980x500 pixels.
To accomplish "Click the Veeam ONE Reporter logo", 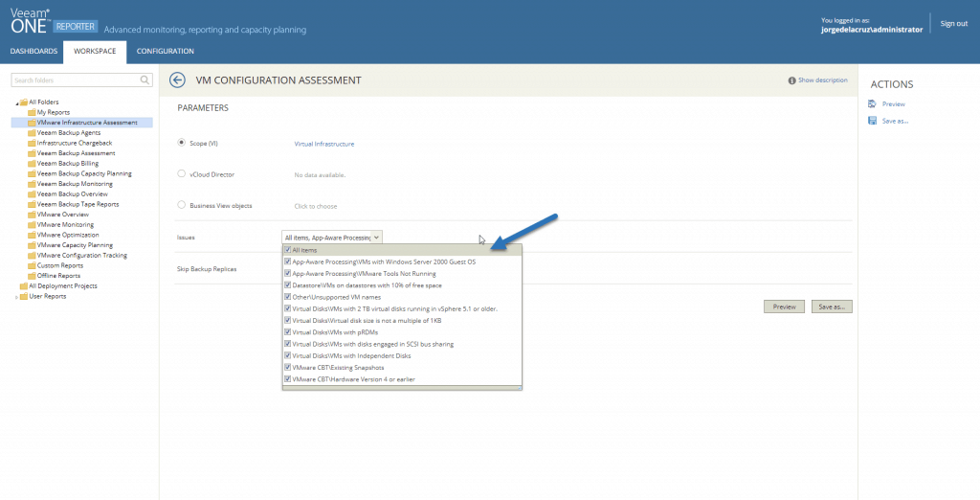I will pos(54,21).
